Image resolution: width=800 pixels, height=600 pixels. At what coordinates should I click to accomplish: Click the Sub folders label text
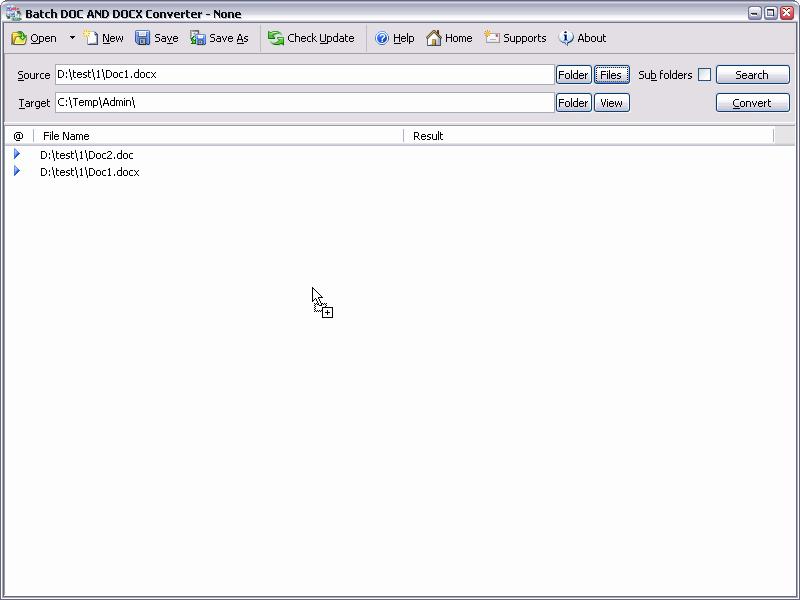(x=665, y=76)
